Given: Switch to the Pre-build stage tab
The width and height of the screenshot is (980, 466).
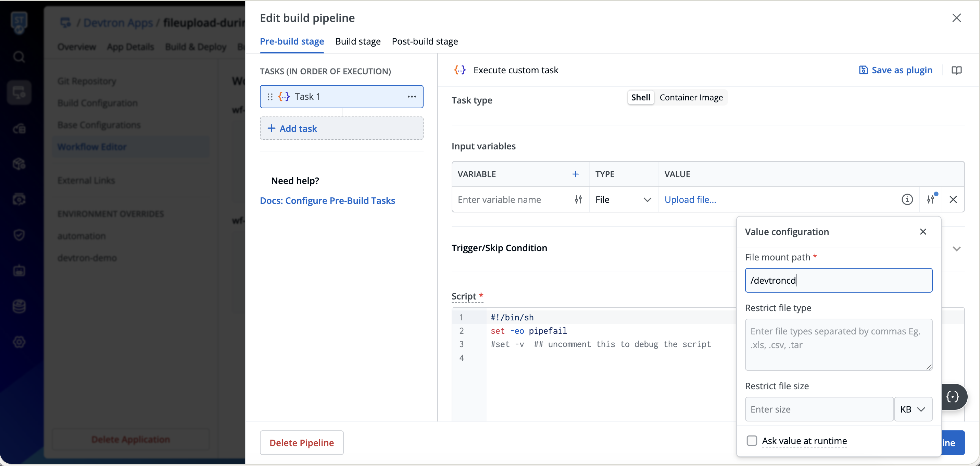Looking at the screenshot, I should [x=292, y=41].
